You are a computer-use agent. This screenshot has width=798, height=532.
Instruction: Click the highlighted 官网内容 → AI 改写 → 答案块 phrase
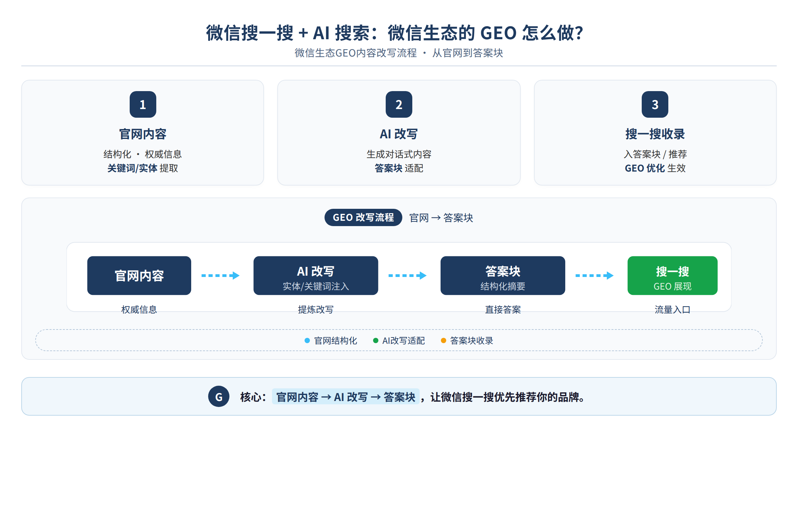coord(346,397)
